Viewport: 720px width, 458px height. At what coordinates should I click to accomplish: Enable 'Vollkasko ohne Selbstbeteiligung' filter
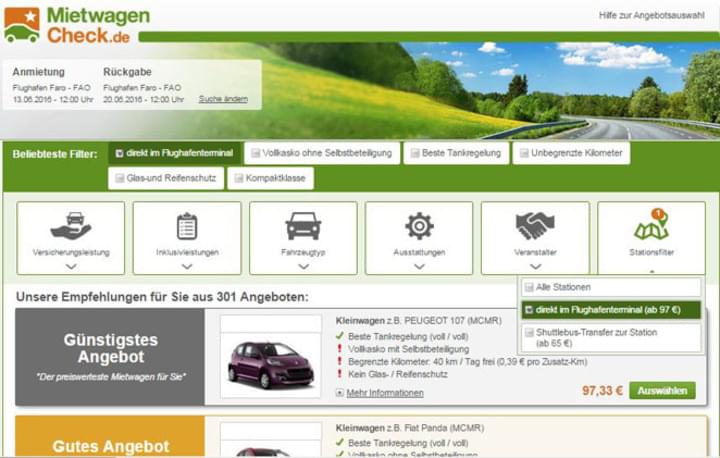[322, 153]
